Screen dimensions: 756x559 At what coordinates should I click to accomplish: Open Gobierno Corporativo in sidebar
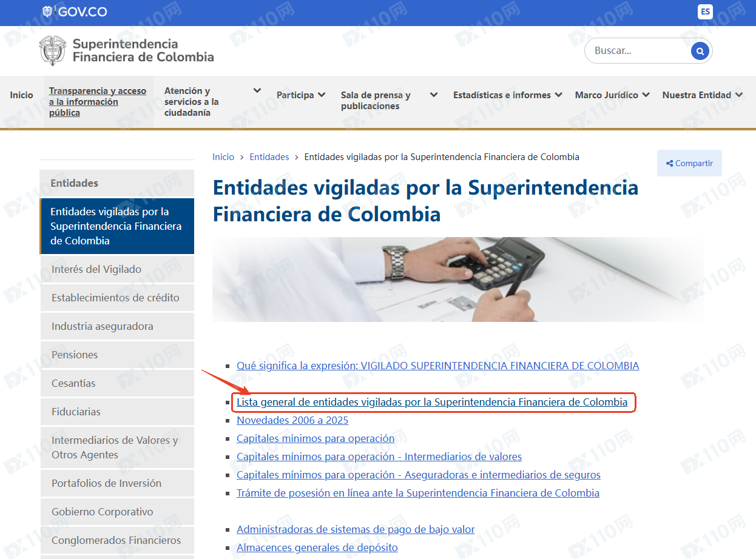(117, 512)
